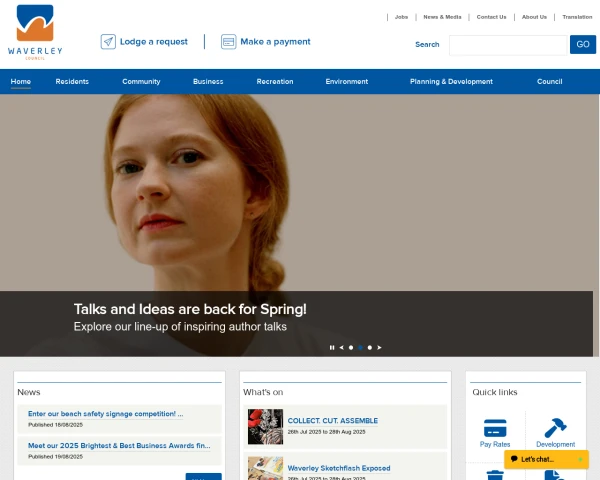Click the credit card Make a payment icon
The image size is (600, 480).
point(228,42)
